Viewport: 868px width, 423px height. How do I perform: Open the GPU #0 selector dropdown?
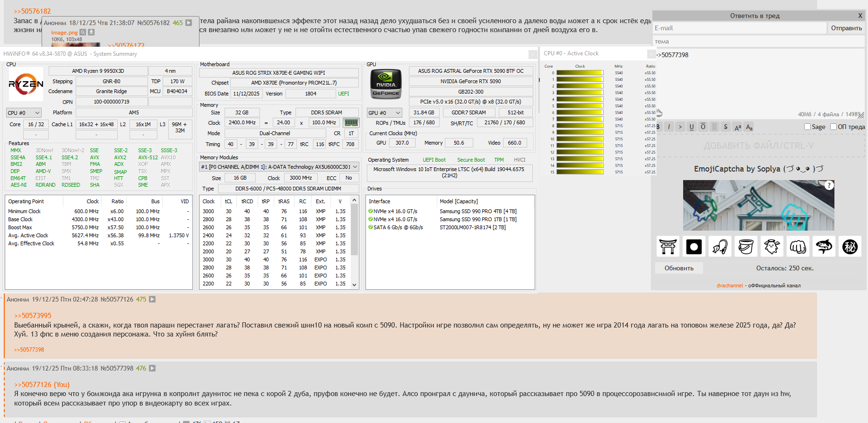tap(385, 112)
